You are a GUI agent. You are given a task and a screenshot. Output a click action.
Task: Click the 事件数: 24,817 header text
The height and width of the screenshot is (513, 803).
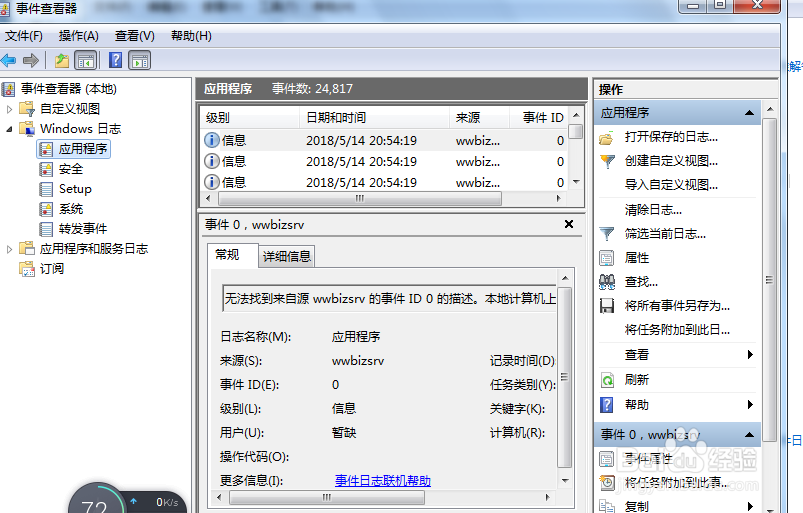pos(312,89)
